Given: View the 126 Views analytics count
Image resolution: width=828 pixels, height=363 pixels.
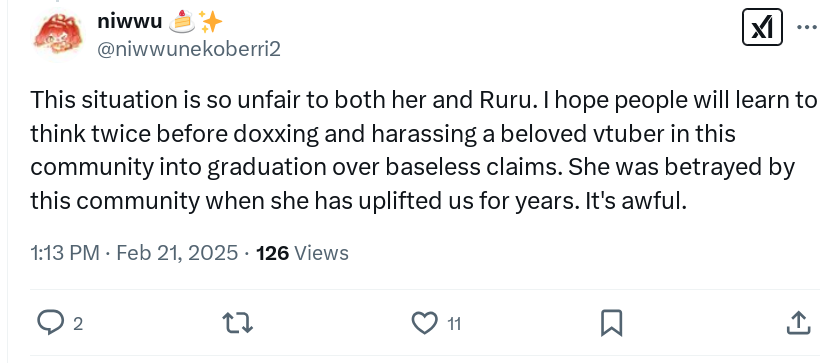Looking at the screenshot, I should tap(303, 254).
